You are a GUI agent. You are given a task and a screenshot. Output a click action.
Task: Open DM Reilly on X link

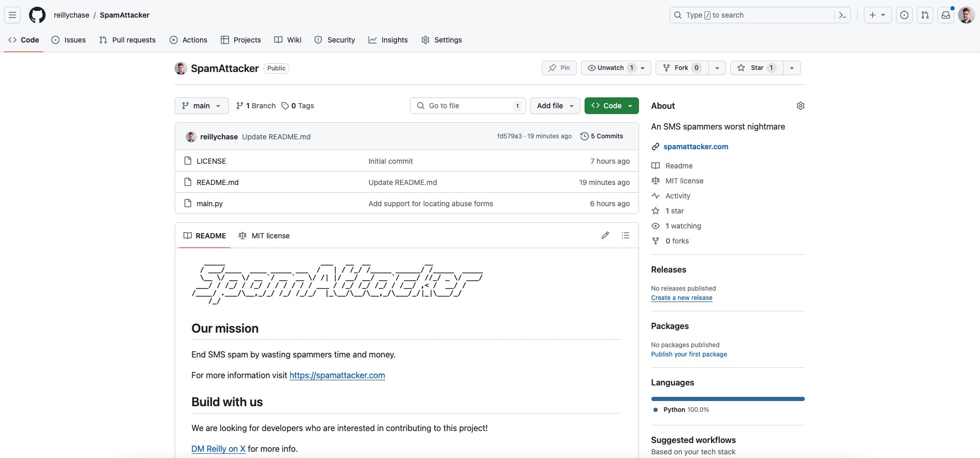pos(219,449)
